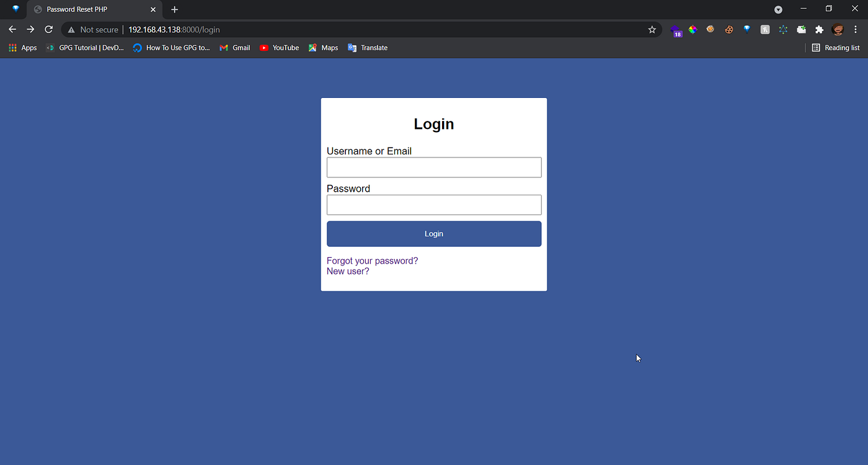Click the Forgot your password link
The image size is (868, 465).
(x=372, y=260)
